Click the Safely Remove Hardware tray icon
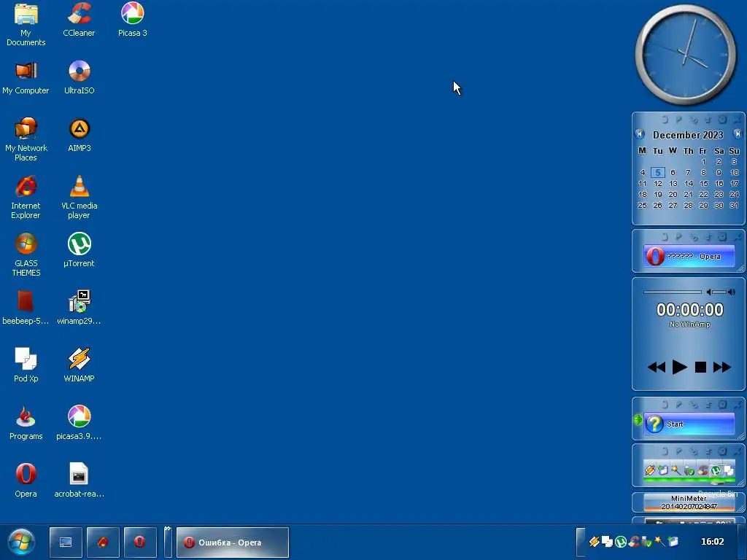This screenshot has width=747, height=560. click(646, 542)
